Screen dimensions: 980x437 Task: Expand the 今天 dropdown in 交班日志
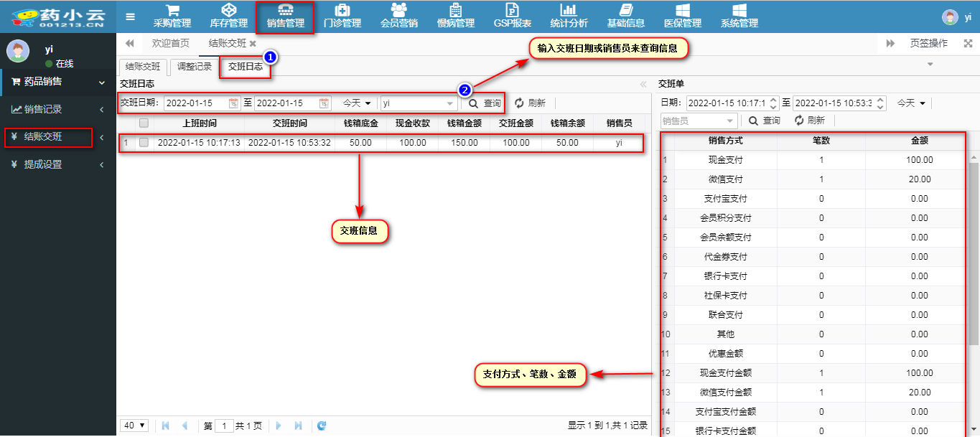[x=357, y=103]
